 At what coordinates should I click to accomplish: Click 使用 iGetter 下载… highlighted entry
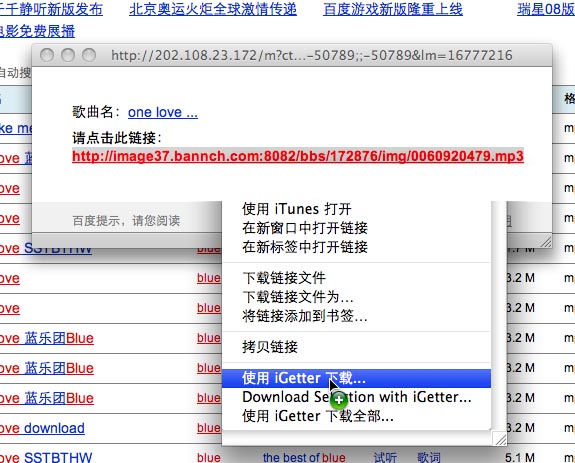pyautogui.click(x=356, y=378)
